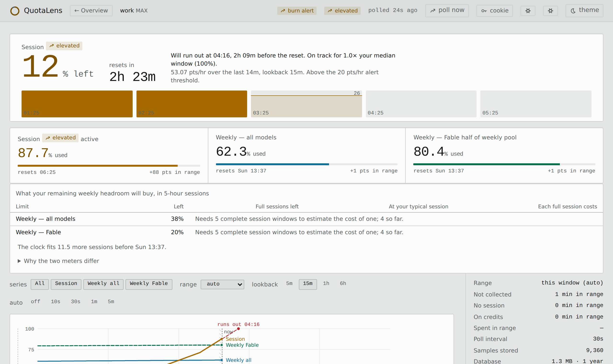This screenshot has width=613, height=364.
Task: Click the elevated badge beside polled status
Action: (342, 11)
